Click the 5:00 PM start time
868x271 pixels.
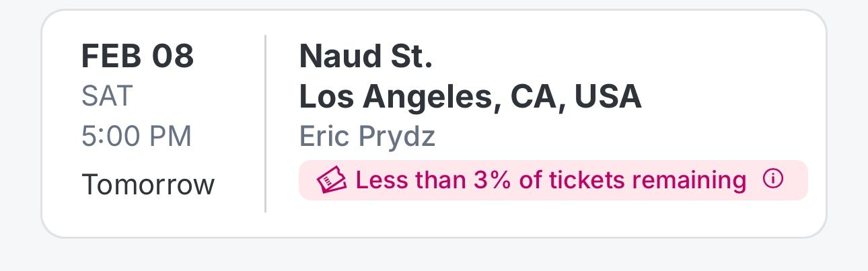coord(137,137)
